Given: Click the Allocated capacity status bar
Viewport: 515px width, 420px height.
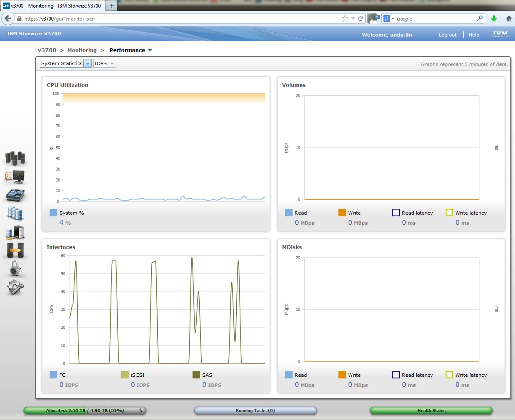Looking at the screenshot, I should [85, 411].
